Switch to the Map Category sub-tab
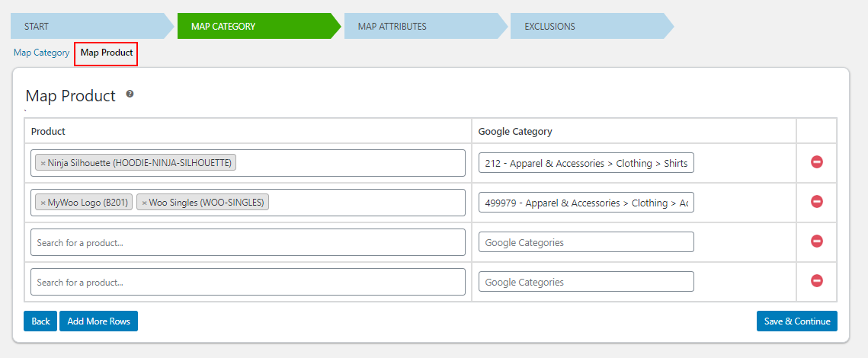 point(41,53)
